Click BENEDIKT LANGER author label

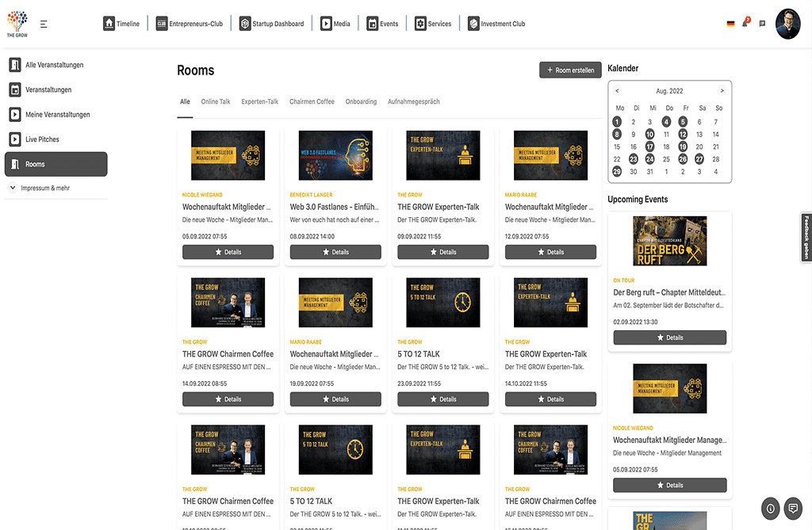(311, 195)
